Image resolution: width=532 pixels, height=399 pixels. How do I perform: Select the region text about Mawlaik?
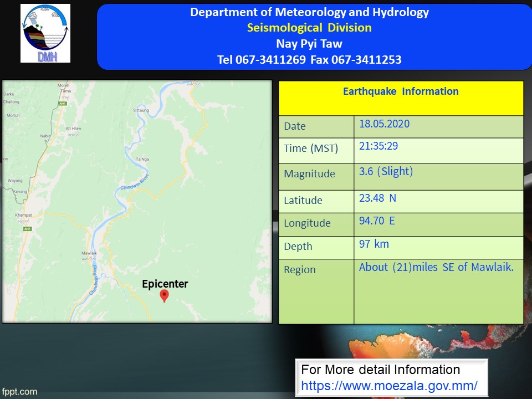[x=436, y=267]
